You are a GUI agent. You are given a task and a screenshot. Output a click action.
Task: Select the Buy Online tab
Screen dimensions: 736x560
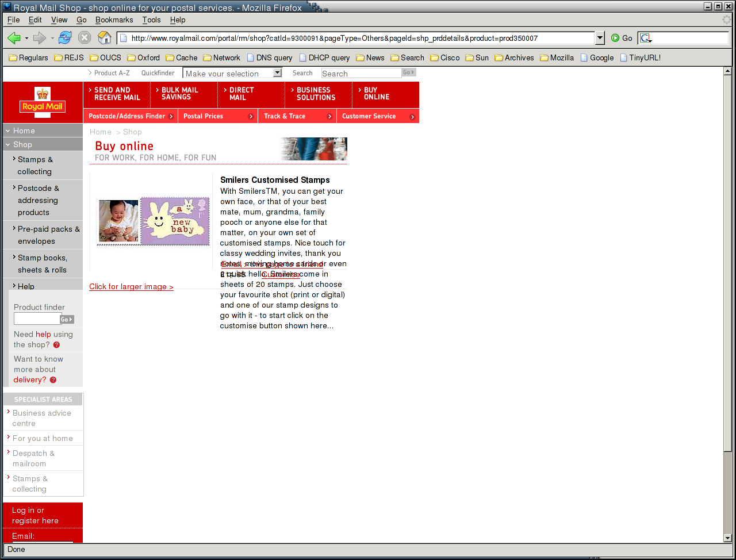[386, 94]
